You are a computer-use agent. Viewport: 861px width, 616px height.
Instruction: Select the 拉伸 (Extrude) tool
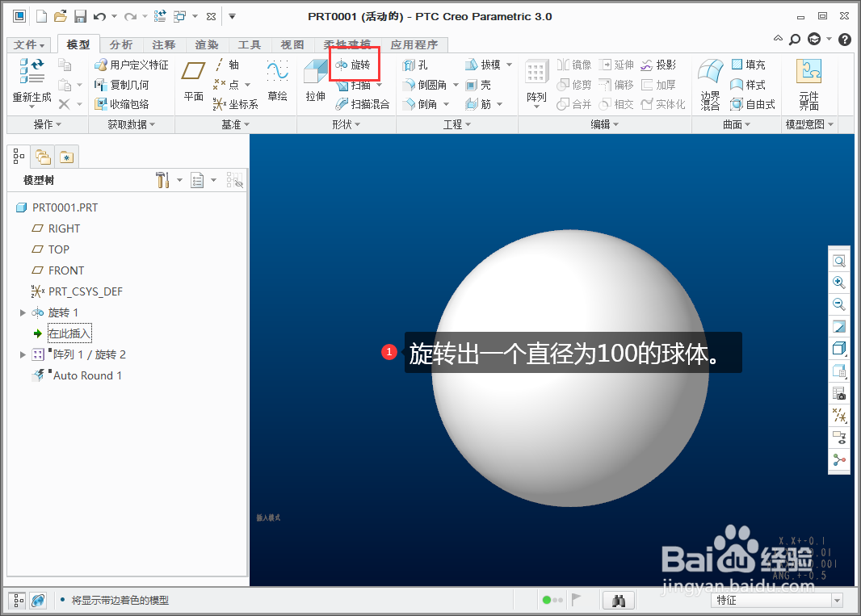[315, 80]
